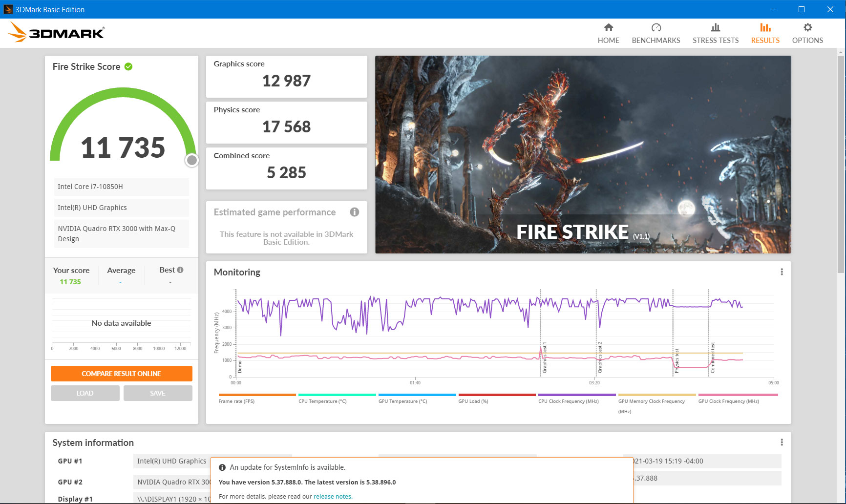Open the OPTIONS tab
The width and height of the screenshot is (846, 504).
(807, 33)
